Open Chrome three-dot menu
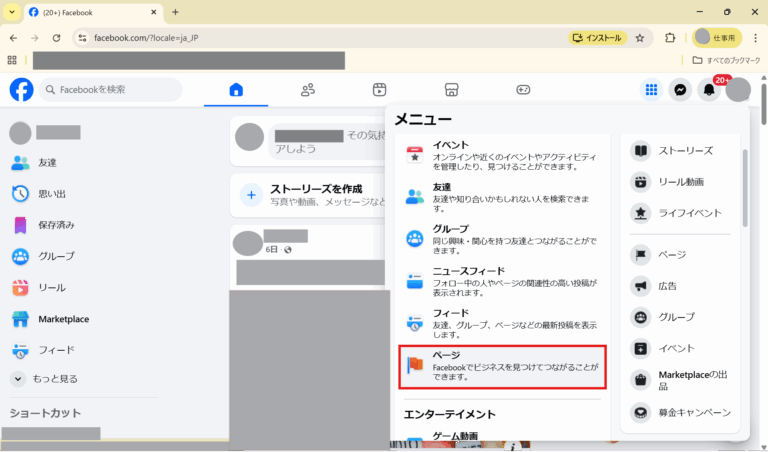The image size is (768, 452). (x=755, y=38)
